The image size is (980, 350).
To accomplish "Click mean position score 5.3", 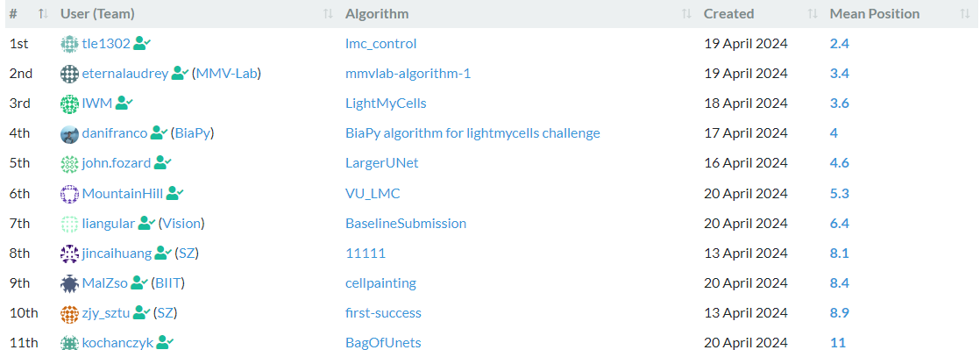I will (x=840, y=193).
